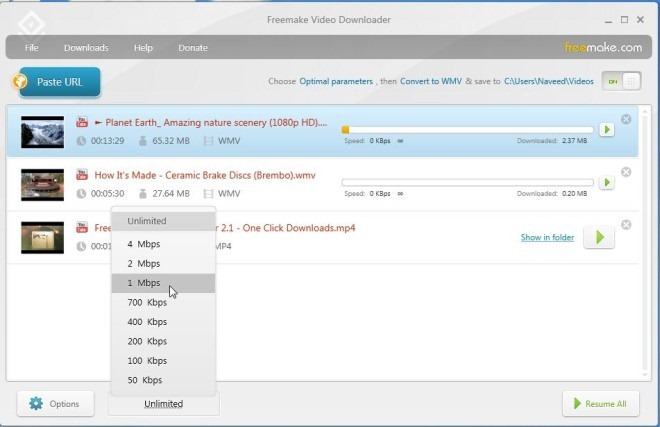Select 100 Kbps speed limit

[164, 360]
